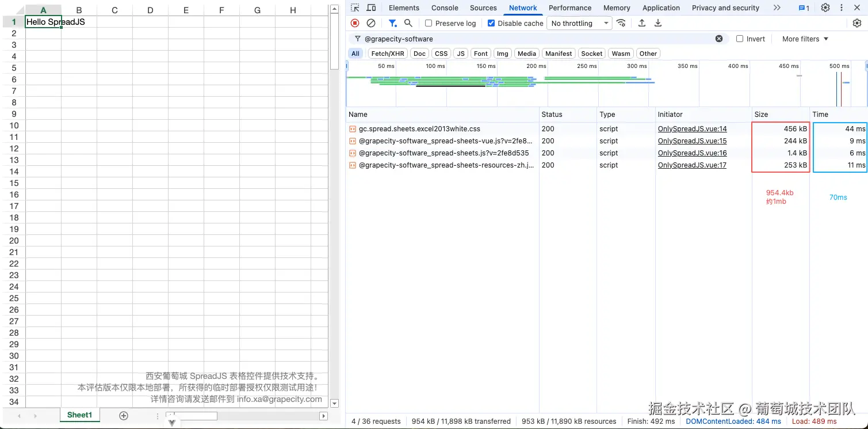Export HAR file download icon

[658, 23]
